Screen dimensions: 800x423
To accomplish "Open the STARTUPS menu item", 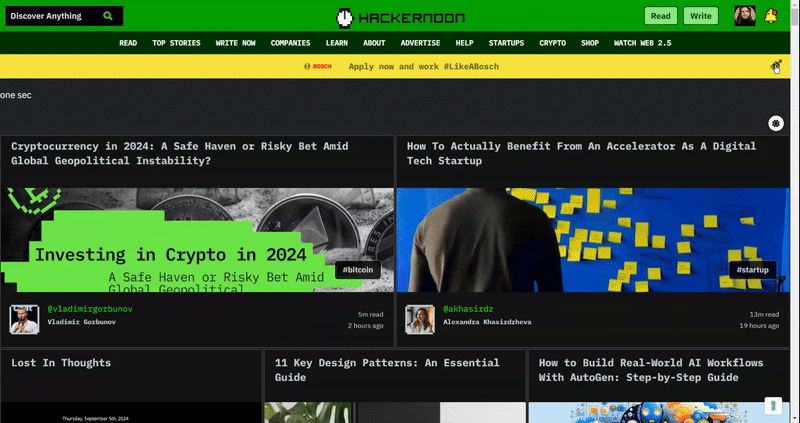I will 506,43.
